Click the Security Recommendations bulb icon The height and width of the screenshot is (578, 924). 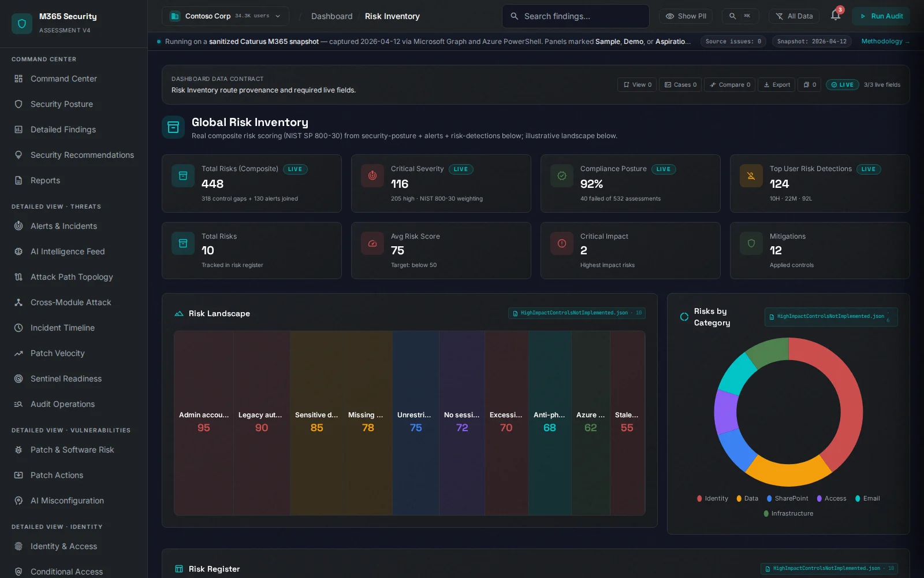(18, 155)
